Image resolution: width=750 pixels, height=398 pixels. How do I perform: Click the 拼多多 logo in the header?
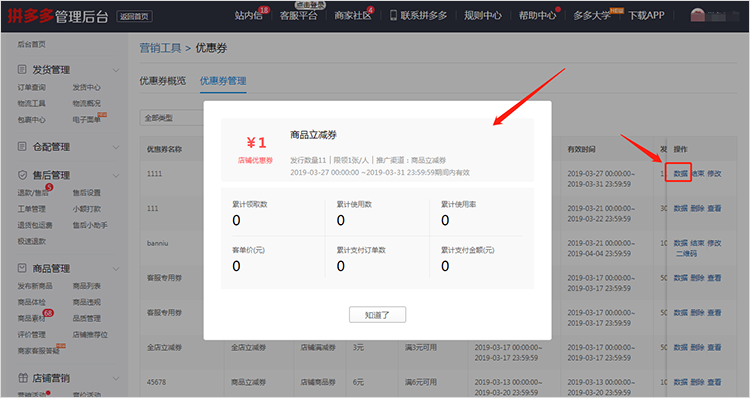[31, 16]
